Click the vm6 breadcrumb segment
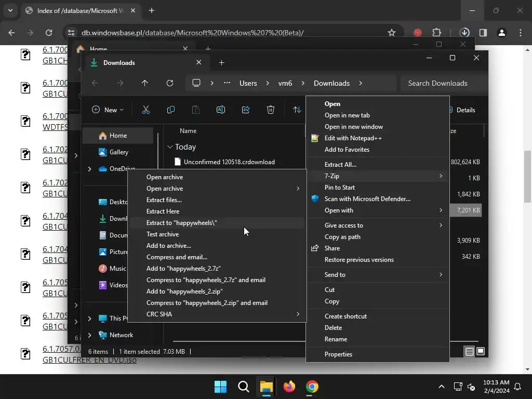The width and height of the screenshot is (532, 399). [285, 83]
